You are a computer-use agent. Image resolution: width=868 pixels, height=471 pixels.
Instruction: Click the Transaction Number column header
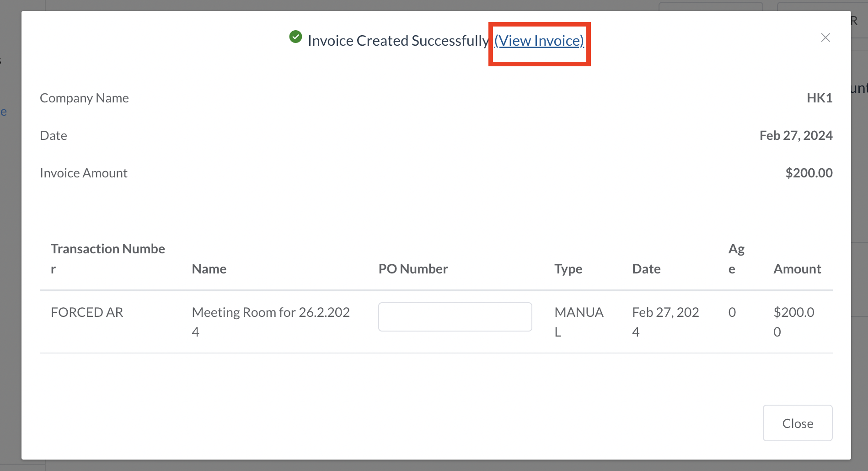107,258
